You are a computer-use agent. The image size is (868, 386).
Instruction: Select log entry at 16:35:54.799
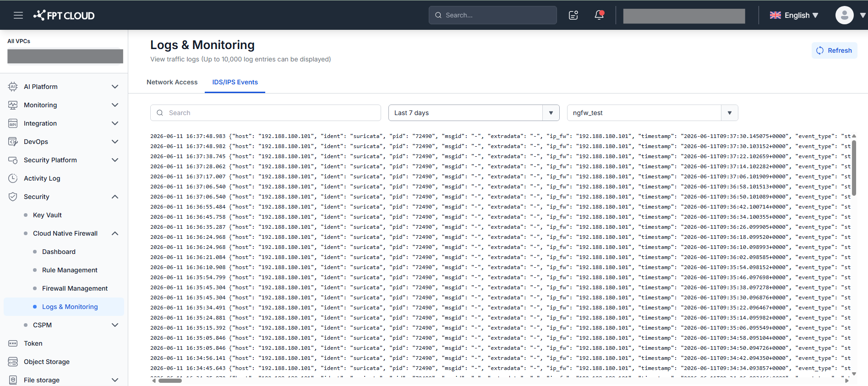click(500, 277)
